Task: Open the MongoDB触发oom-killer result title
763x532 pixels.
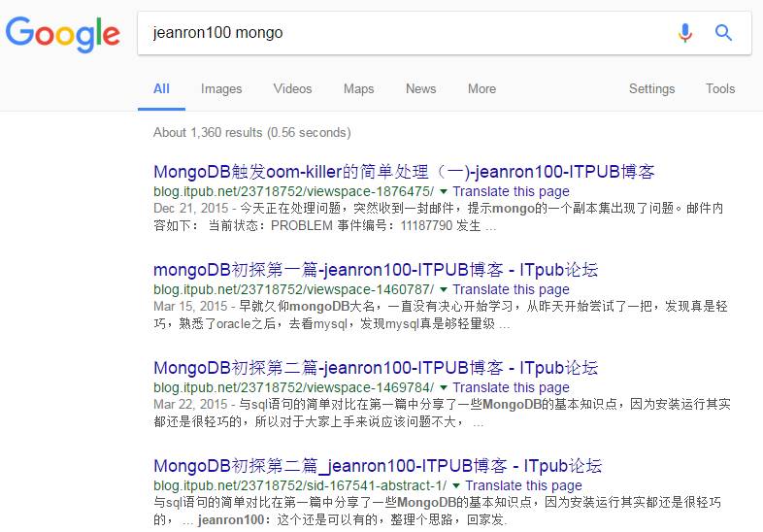Action: click(404, 172)
